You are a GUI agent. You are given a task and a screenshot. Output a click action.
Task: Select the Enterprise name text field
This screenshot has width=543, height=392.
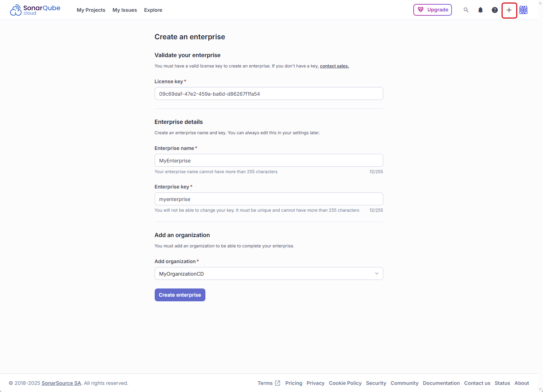pyautogui.click(x=269, y=160)
